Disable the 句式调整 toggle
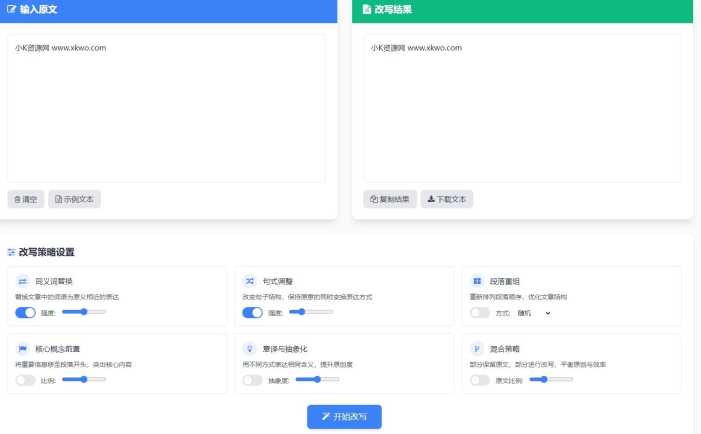This screenshot has height=434, width=701. tap(253, 312)
